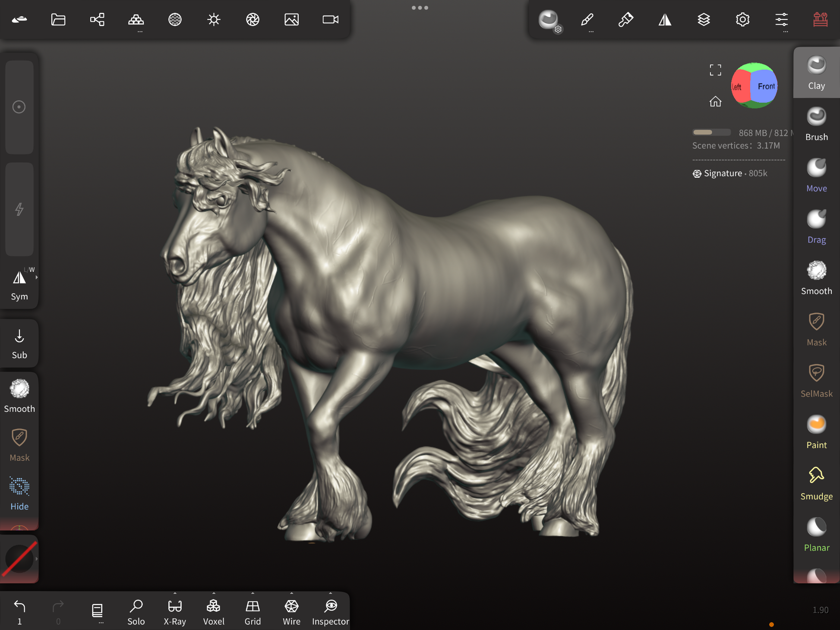Expand the material sphere side arrow

tap(37, 559)
